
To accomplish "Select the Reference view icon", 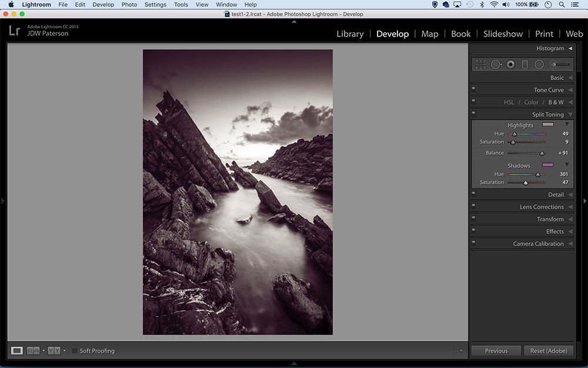I will click(x=32, y=350).
